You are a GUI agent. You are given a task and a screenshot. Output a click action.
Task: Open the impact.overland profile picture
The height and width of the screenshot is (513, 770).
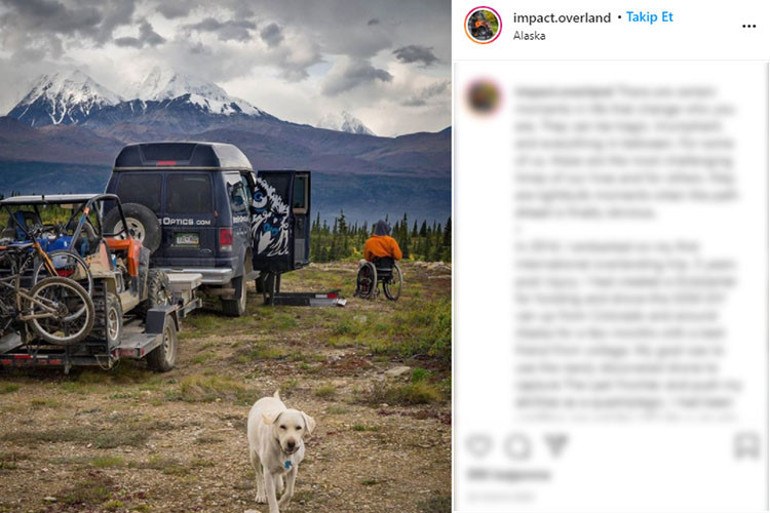click(483, 25)
